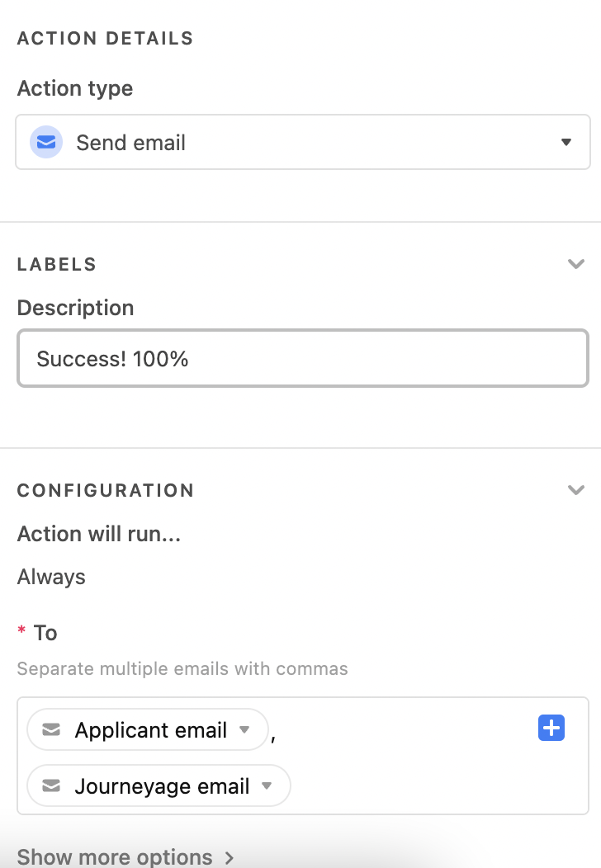Screen dimensions: 601x868
Task: Click the Always run condition text
Action: 51,577
